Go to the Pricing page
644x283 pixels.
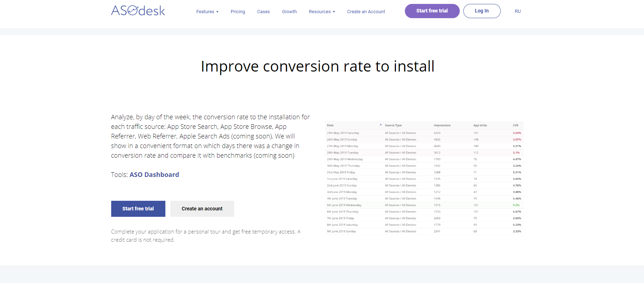point(238,12)
